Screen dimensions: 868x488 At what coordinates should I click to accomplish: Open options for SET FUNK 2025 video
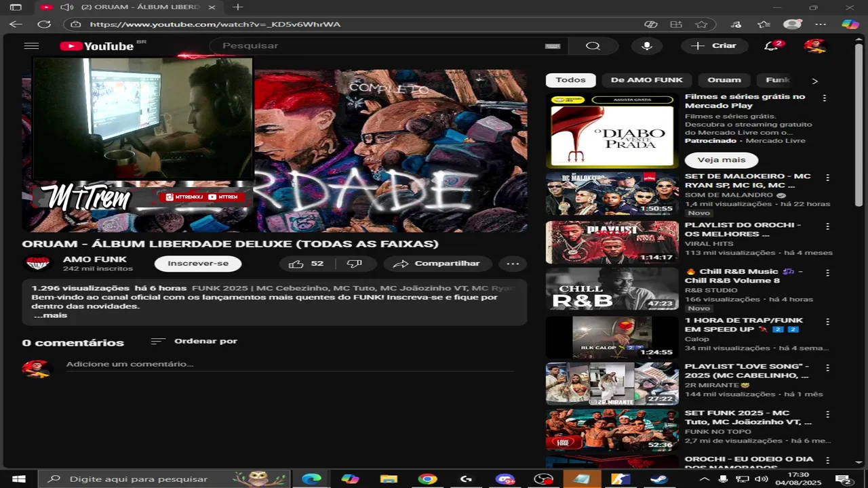pyautogui.click(x=827, y=415)
